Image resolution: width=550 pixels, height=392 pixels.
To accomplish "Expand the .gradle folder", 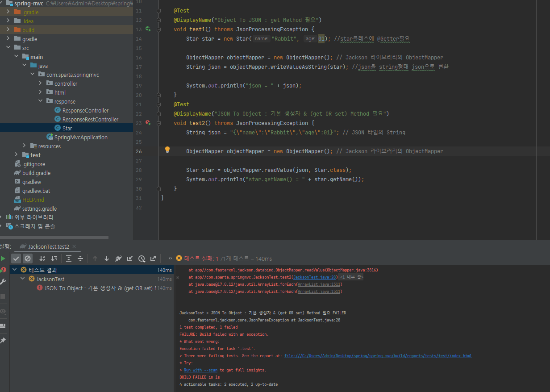I will click(x=8, y=12).
